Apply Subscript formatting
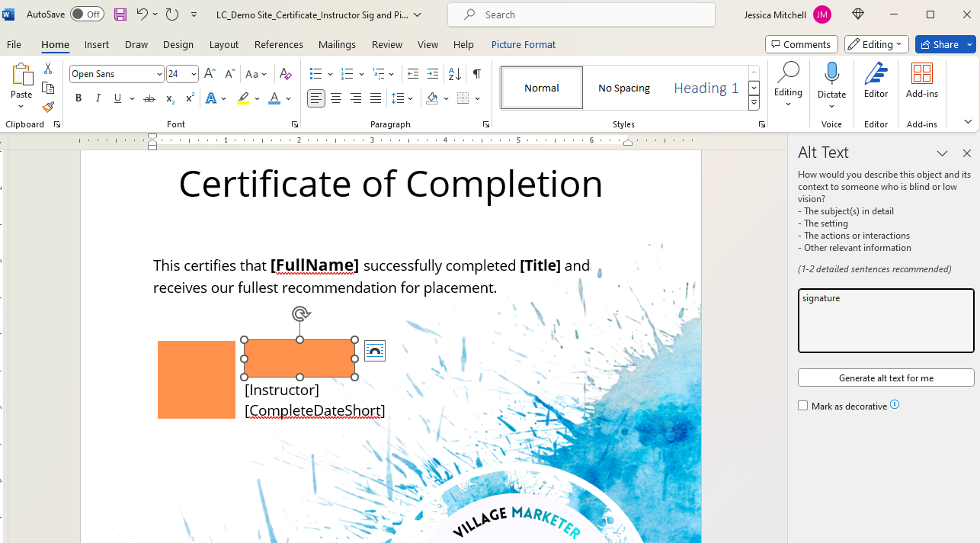 coord(170,98)
